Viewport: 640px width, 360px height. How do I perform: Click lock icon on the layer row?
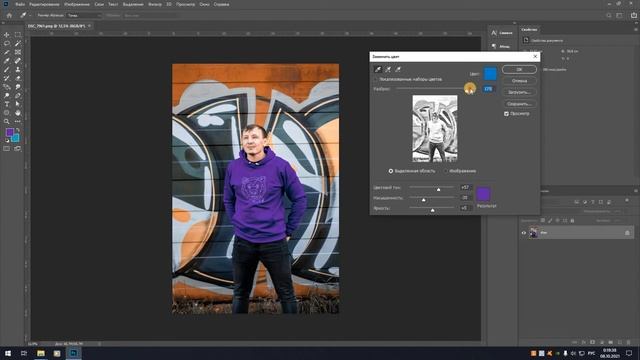[627, 233]
